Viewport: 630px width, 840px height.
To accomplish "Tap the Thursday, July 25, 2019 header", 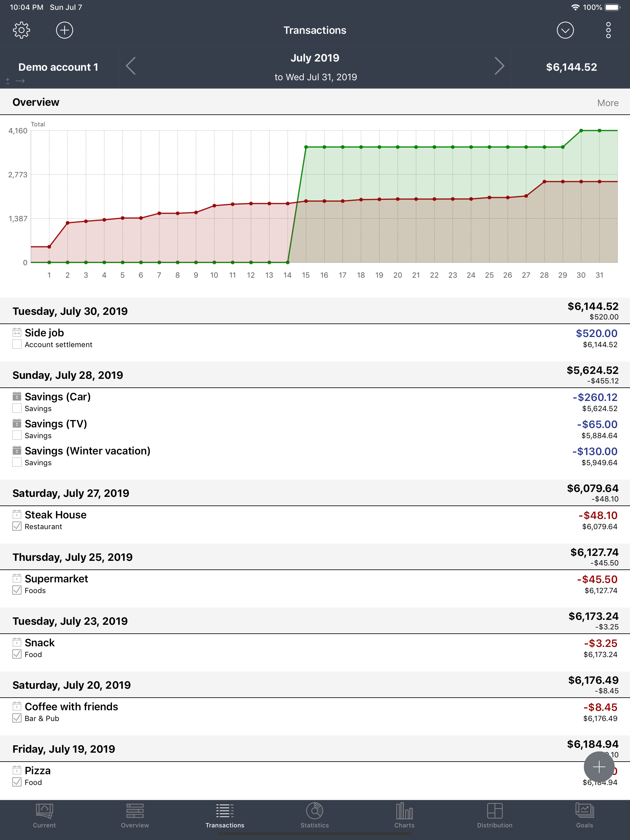I will (315, 557).
